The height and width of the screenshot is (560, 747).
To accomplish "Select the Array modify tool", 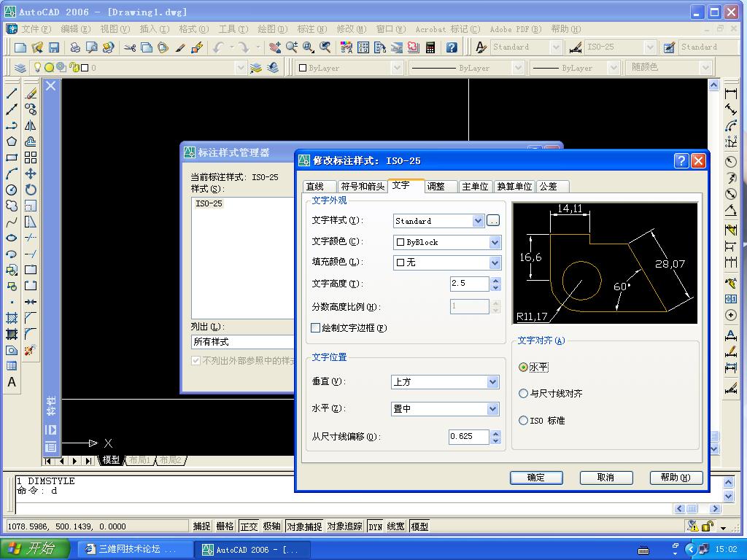I will pyautogui.click(x=31, y=157).
